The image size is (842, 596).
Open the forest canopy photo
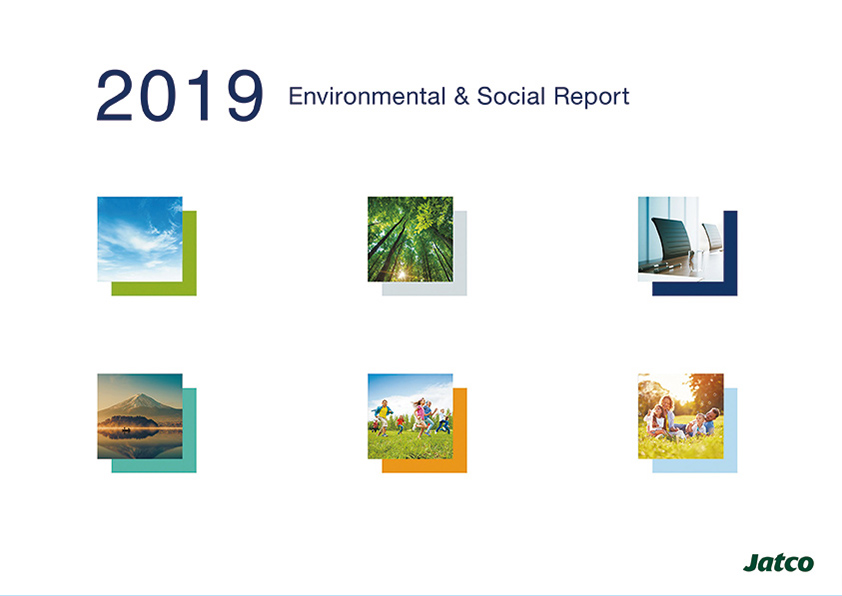(410, 239)
